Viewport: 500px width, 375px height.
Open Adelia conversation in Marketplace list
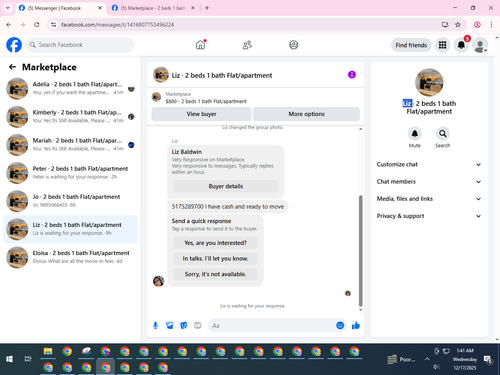pos(70,88)
